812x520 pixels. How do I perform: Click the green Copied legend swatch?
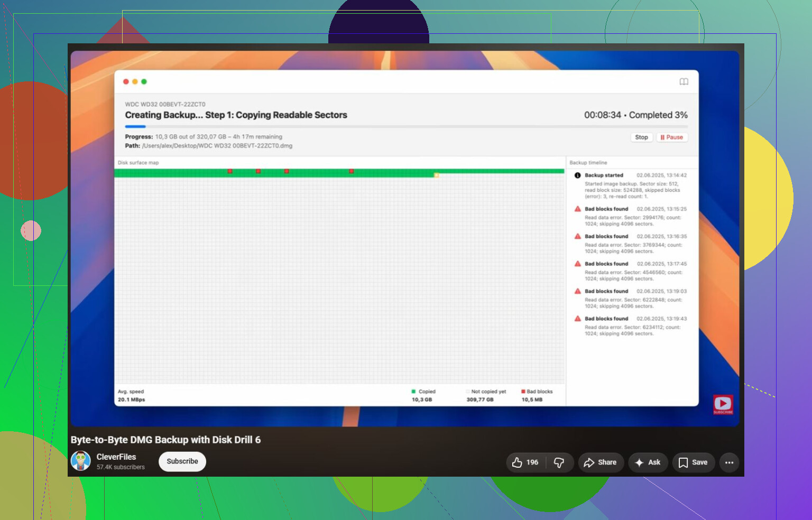(x=413, y=392)
